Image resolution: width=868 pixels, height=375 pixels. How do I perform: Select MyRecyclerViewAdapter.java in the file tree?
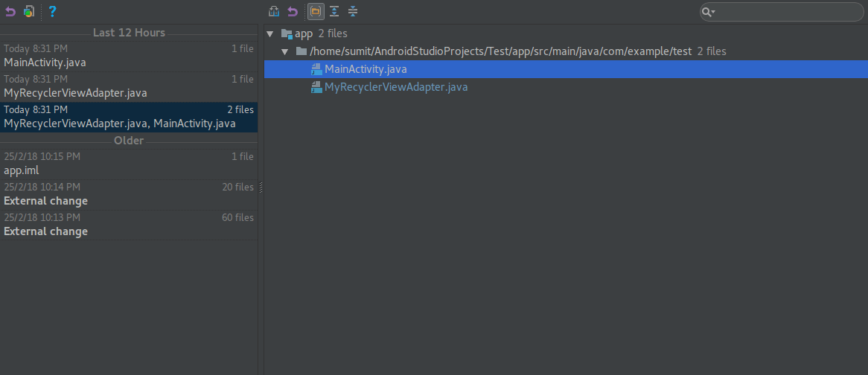(395, 87)
